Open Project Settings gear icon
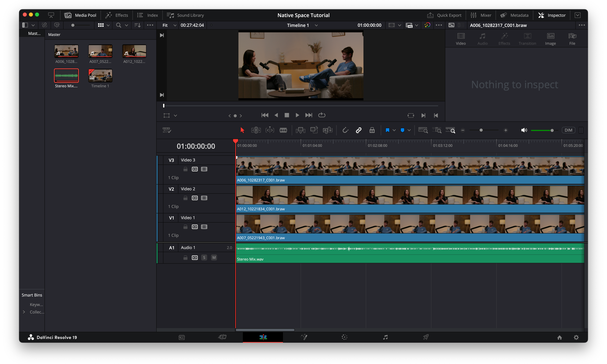The width and height of the screenshot is (607, 364). click(576, 337)
